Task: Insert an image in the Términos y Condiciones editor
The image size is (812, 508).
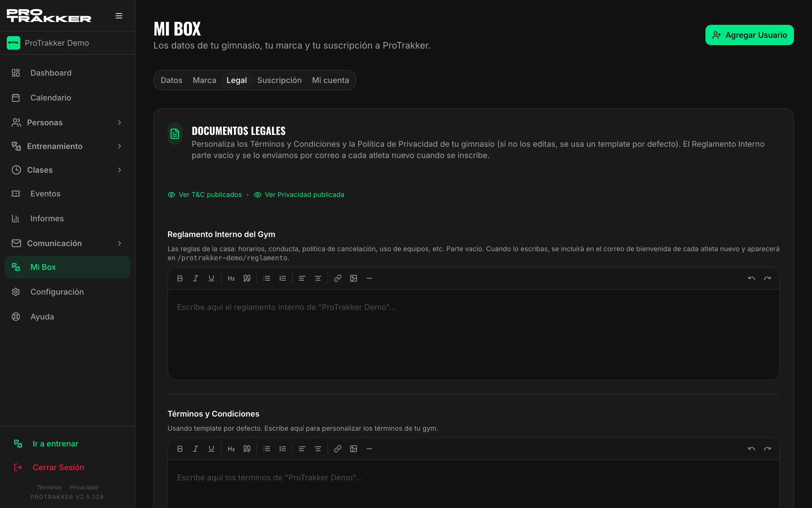Action: [x=353, y=448]
